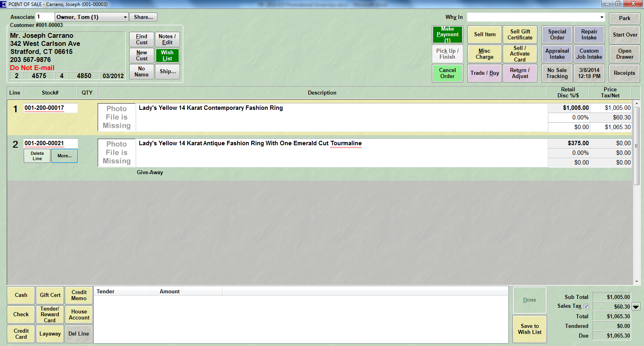This screenshot has width=644, height=346.
Task: Open More options for line 2
Action: coord(64,156)
